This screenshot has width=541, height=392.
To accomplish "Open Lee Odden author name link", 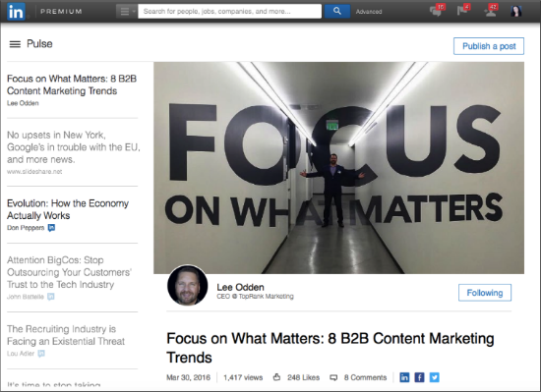I will [x=240, y=287].
